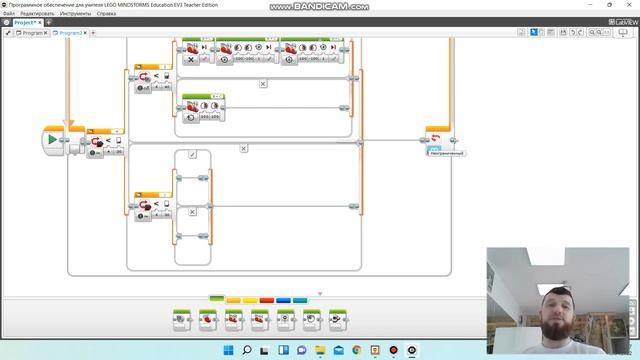
Task: Close the Project* tab
Action: click(40, 22)
